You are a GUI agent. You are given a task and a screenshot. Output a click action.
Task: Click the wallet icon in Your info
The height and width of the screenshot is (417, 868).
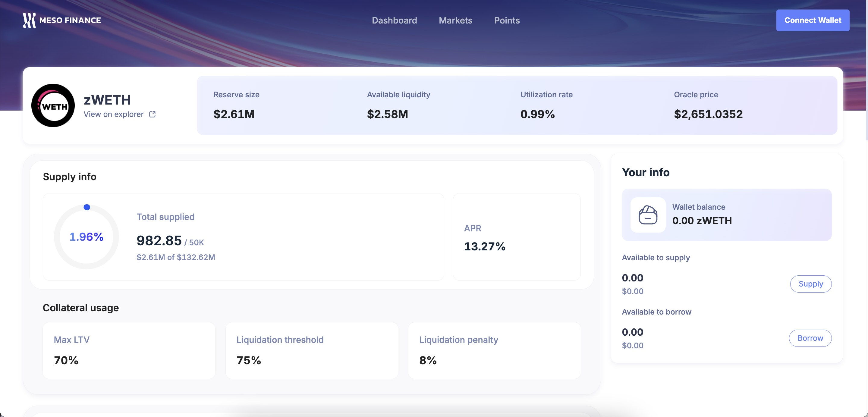(648, 215)
